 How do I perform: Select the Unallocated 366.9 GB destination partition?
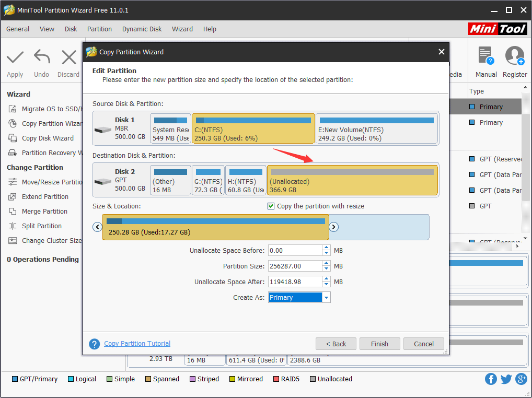(352, 180)
